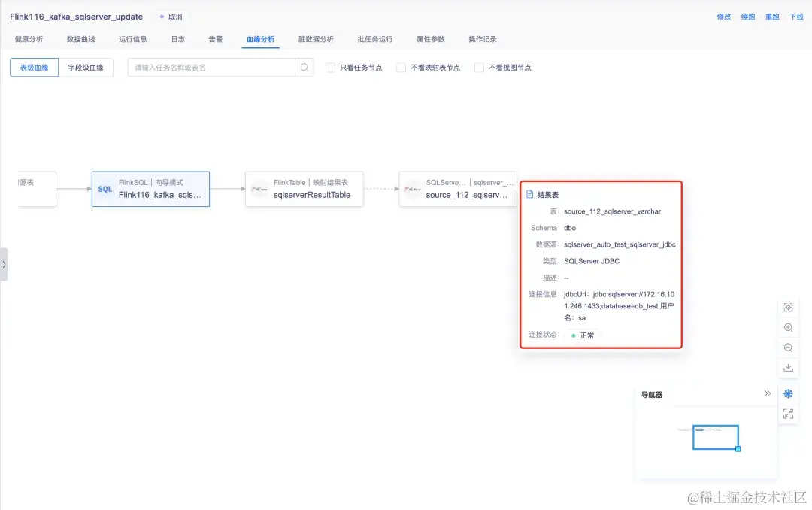This screenshot has height=510, width=812.
Task: Expand the left sidebar handle
Action: [4, 264]
